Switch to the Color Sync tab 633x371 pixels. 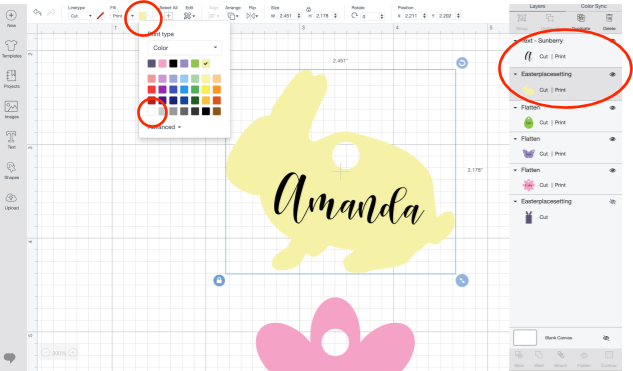pos(593,6)
